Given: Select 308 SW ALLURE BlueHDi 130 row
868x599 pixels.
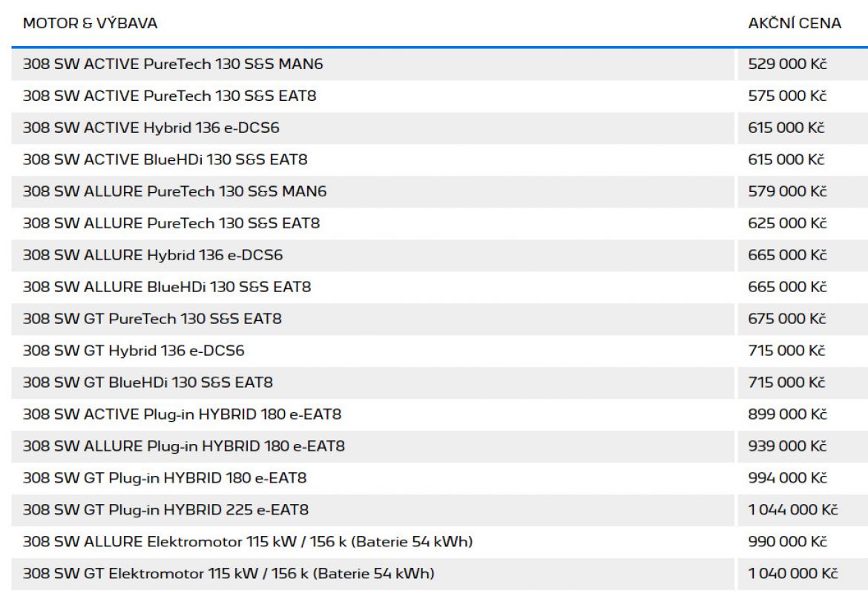Looking at the screenshot, I should coord(166,287).
